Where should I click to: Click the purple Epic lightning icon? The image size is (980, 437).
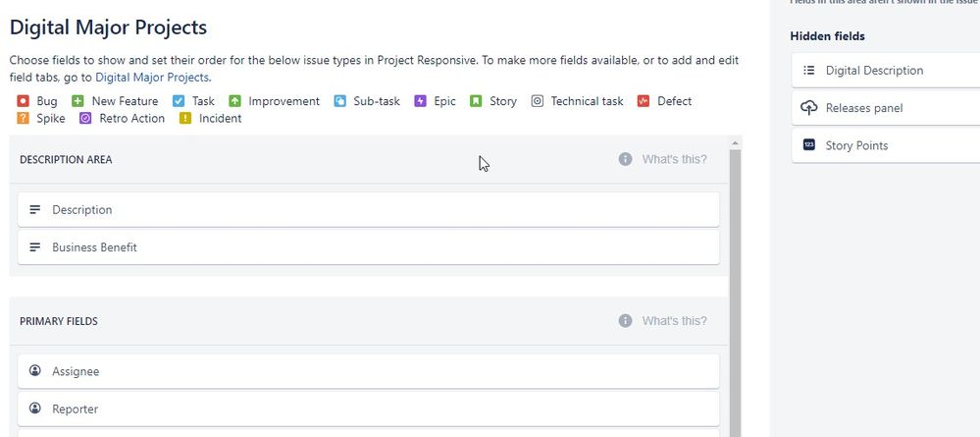coord(420,101)
